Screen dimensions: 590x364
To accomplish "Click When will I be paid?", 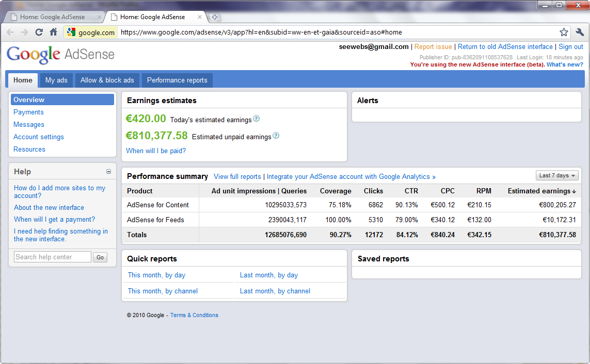I will [156, 151].
